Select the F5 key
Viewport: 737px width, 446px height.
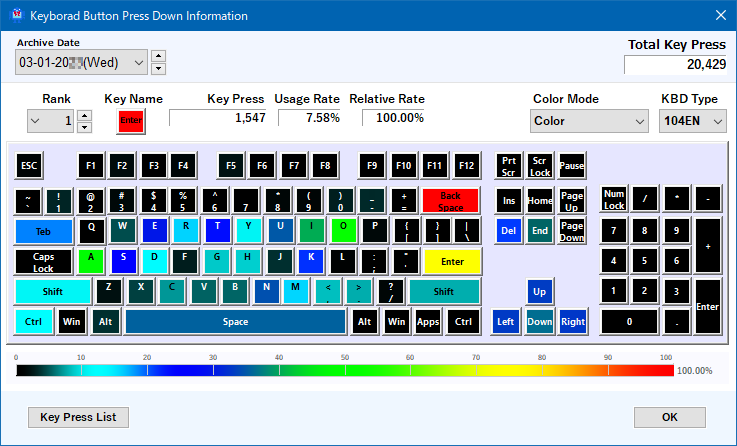(231, 165)
